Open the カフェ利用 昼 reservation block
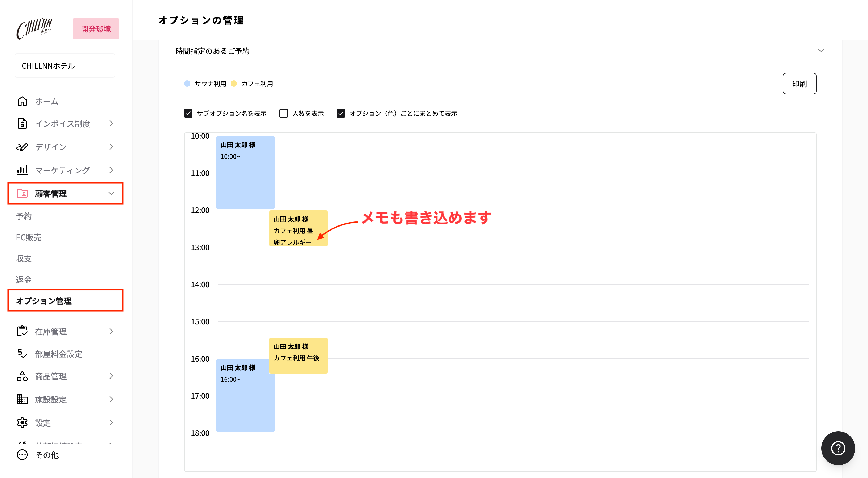 click(x=298, y=229)
